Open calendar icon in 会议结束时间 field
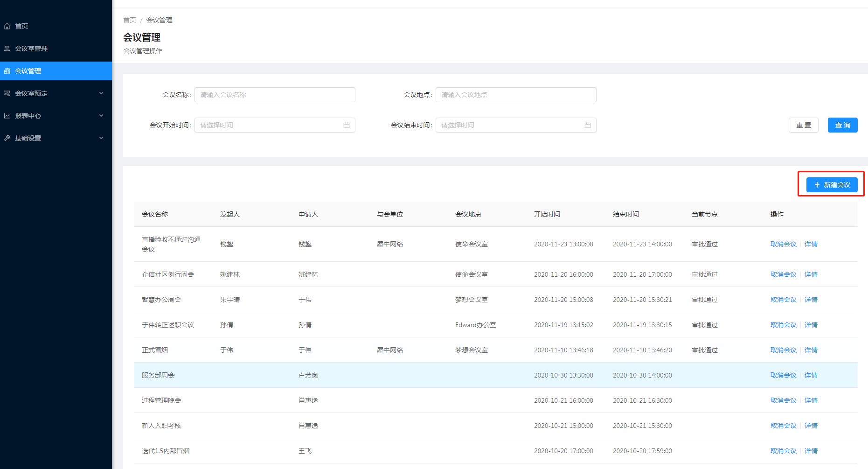This screenshot has width=868, height=469. [588, 125]
